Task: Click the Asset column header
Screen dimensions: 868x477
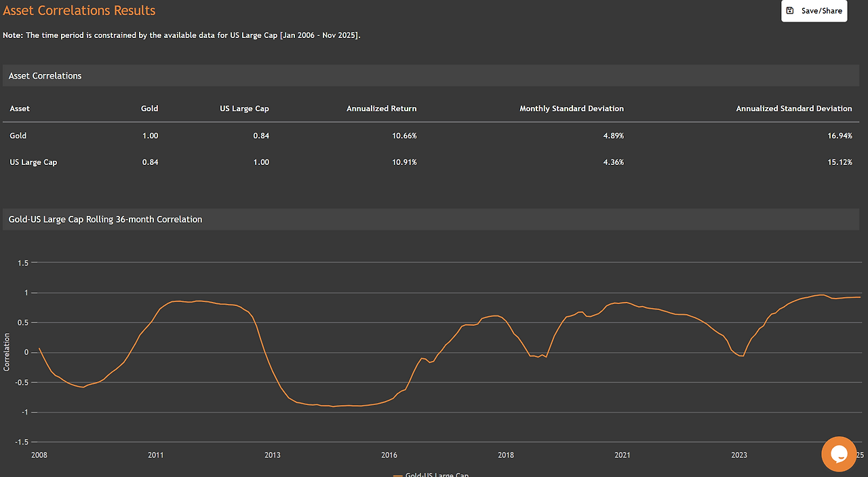Action: coord(20,109)
